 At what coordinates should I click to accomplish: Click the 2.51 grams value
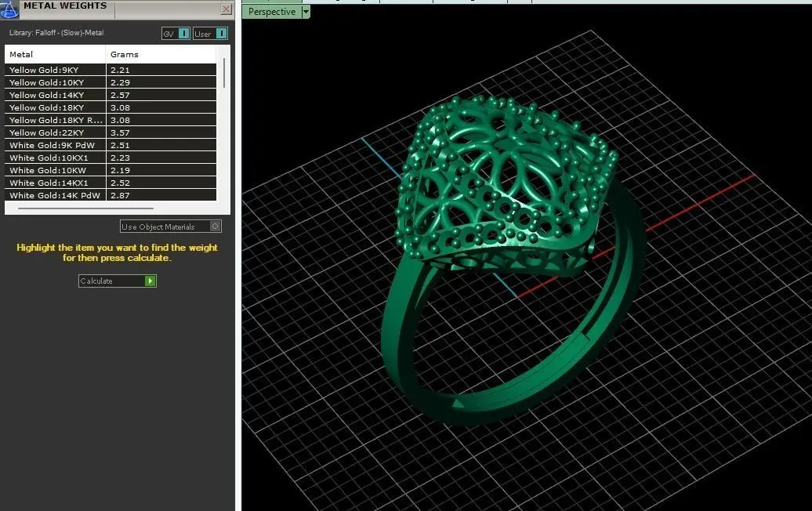coord(120,145)
